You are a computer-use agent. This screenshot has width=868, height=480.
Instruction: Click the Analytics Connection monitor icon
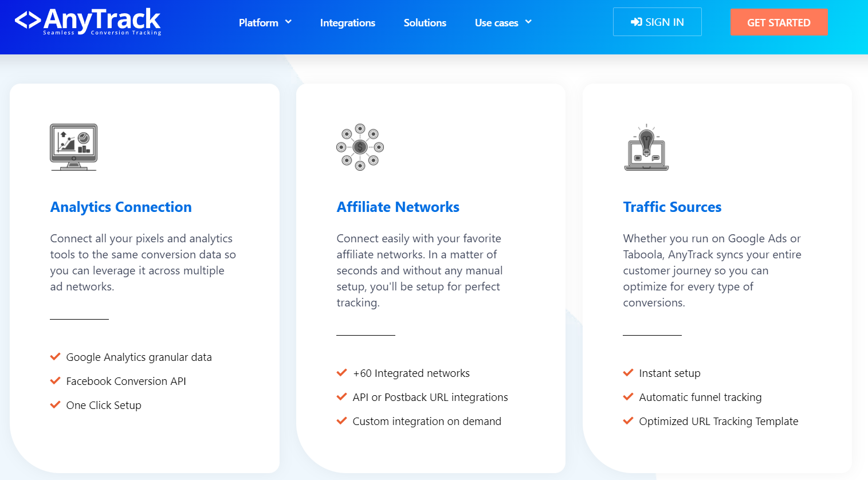(73, 147)
